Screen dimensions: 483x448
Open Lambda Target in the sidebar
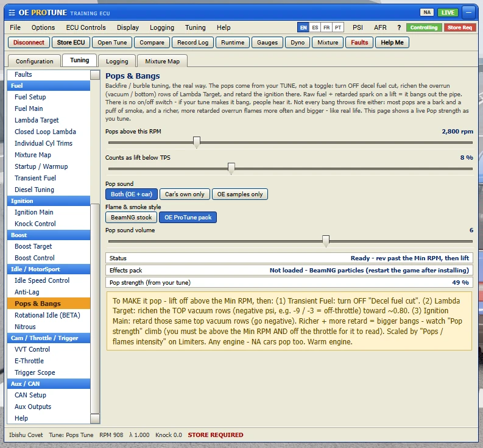point(49,120)
